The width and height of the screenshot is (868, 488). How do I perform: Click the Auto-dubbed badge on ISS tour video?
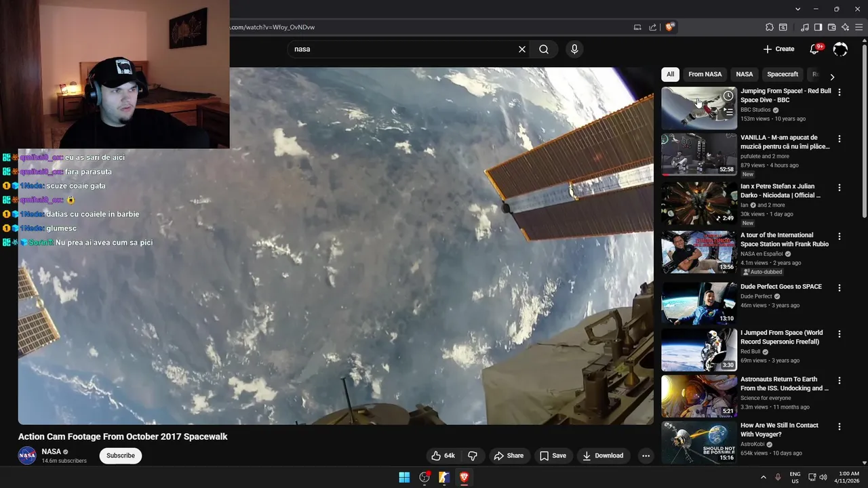click(x=763, y=272)
